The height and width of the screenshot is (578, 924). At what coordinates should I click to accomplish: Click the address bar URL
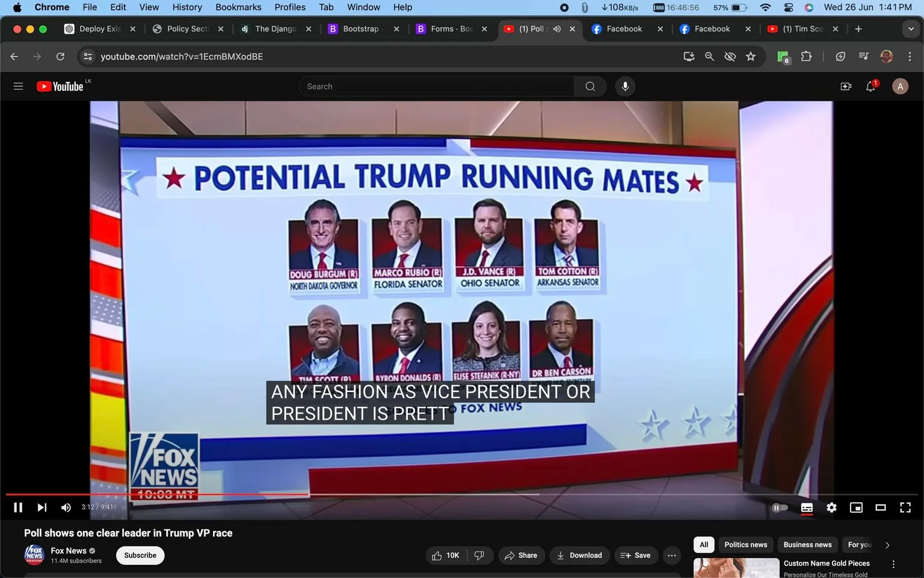[x=182, y=56]
